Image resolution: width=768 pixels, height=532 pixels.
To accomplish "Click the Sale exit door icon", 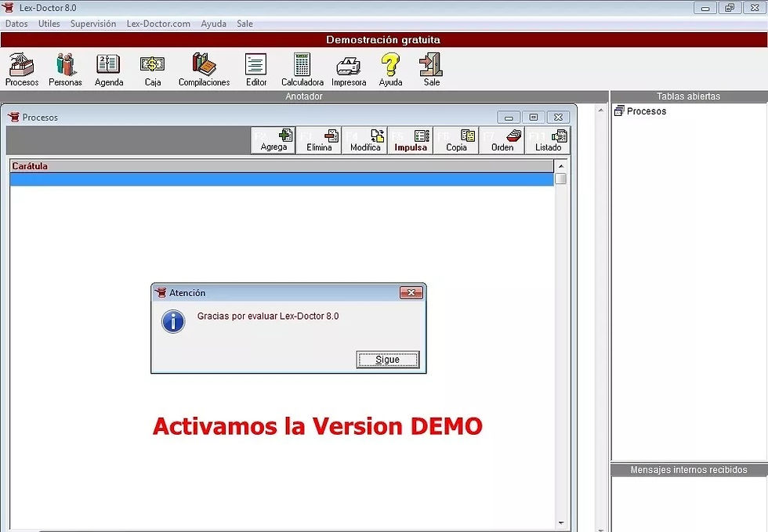I will point(431,70).
